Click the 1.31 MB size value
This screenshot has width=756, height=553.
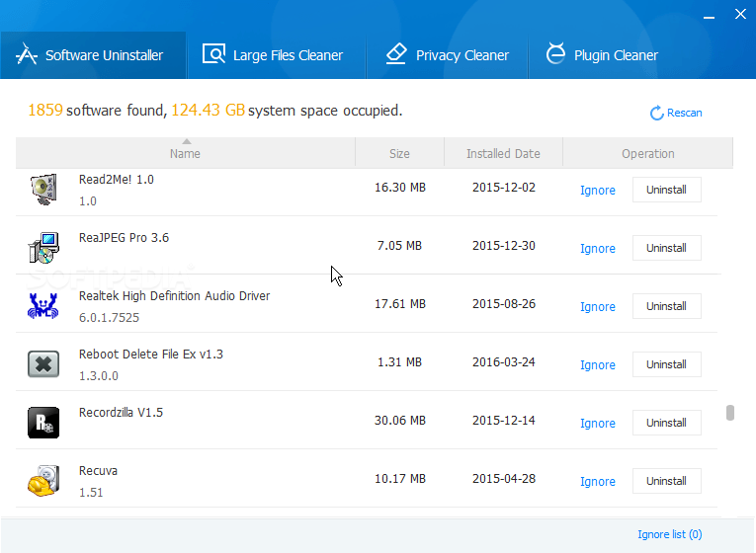point(399,361)
